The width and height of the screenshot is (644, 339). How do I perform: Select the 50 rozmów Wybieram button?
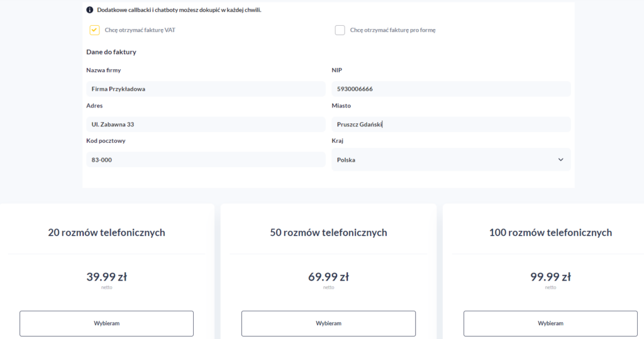click(328, 323)
